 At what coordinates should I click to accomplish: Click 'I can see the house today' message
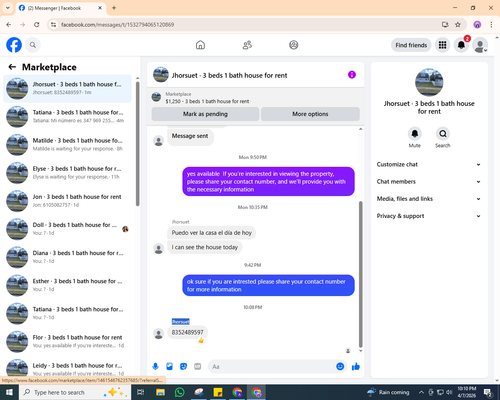(205, 247)
